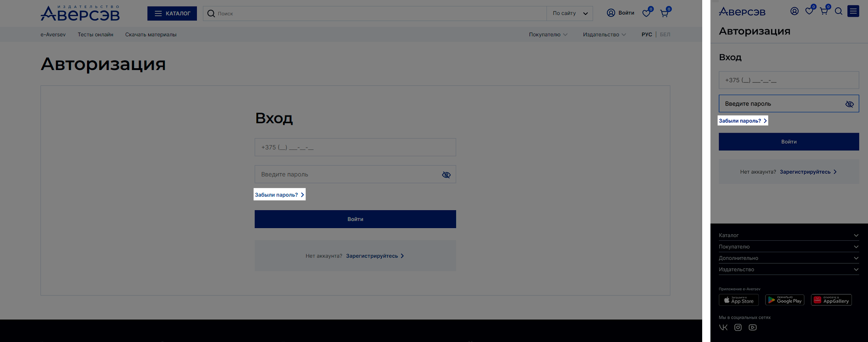Click the mobile panel search magnifier icon
The width and height of the screenshot is (868, 342).
839,11
